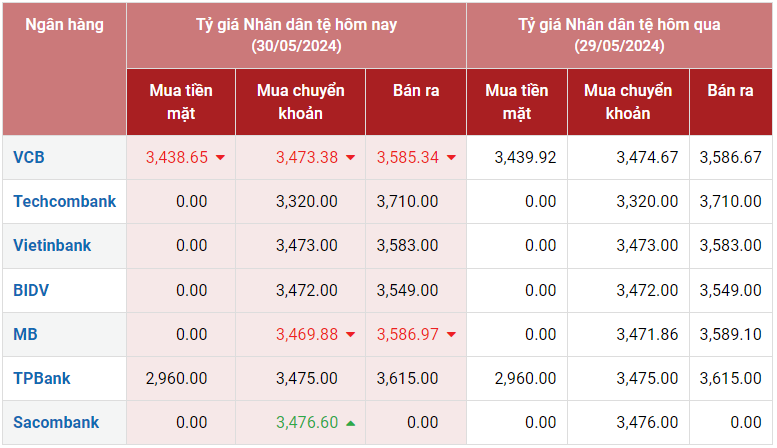Click red down arrow beside VCB 3,585.34
This screenshot has height=448, width=777.
[452, 158]
